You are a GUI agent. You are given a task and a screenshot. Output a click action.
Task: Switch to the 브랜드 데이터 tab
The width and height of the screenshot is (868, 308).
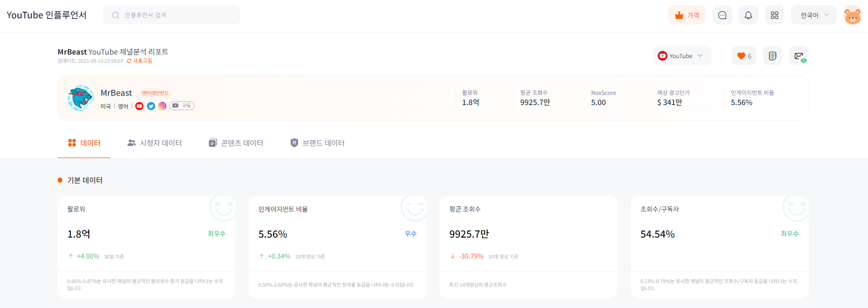tap(317, 143)
